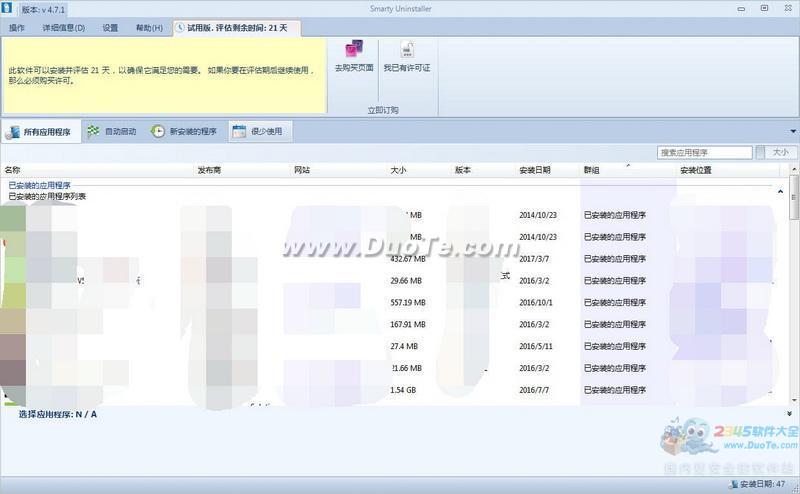Viewport: 800px width, 494px height.
Task: Click the checkered flag icon on 自动启动 tab
Action: click(x=93, y=132)
